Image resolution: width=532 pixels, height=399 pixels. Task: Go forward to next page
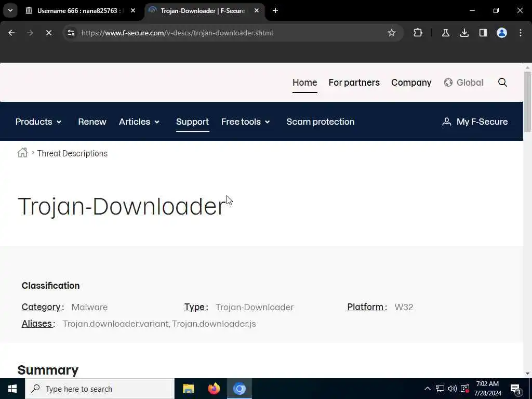coord(30,33)
